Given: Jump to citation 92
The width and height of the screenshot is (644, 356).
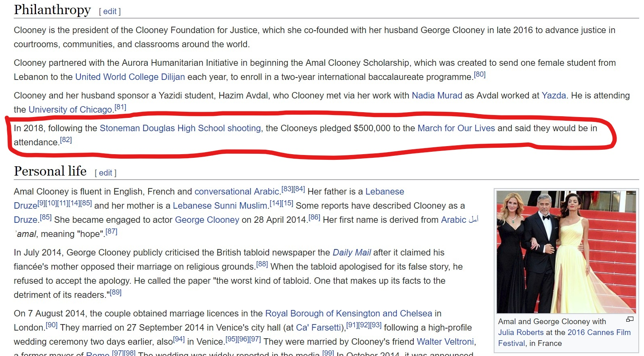Looking at the screenshot, I should pos(364,325).
